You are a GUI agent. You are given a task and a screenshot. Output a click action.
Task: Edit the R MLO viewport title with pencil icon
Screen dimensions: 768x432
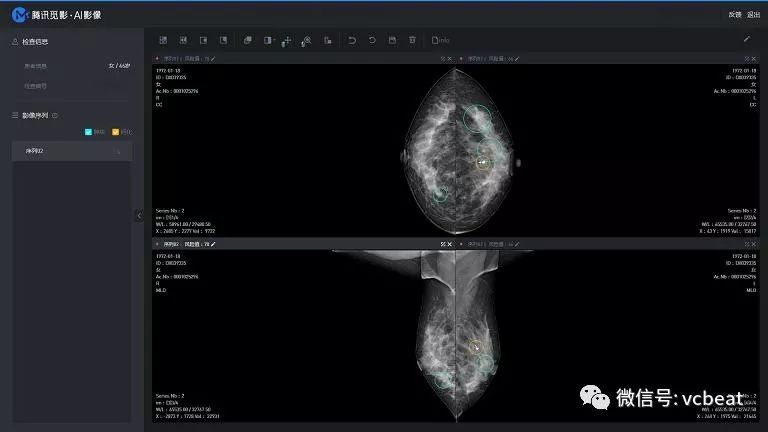[213, 244]
